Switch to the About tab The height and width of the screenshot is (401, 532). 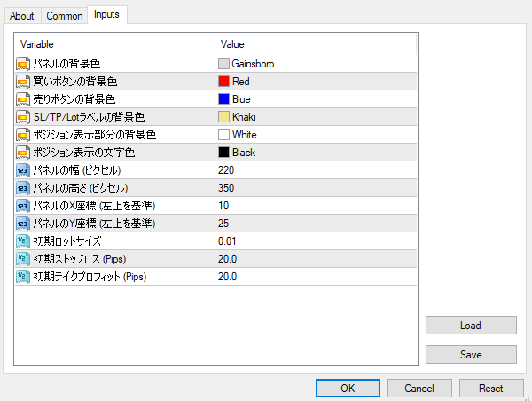click(21, 16)
